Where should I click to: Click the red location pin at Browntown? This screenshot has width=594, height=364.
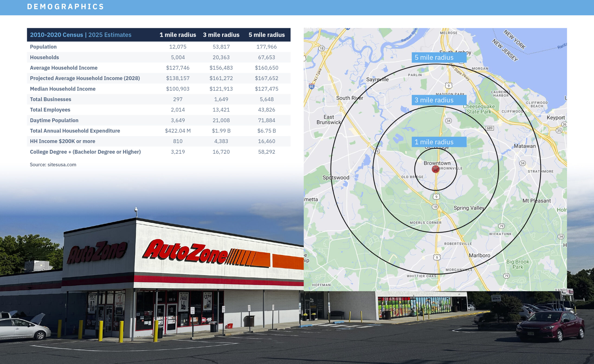tap(435, 169)
